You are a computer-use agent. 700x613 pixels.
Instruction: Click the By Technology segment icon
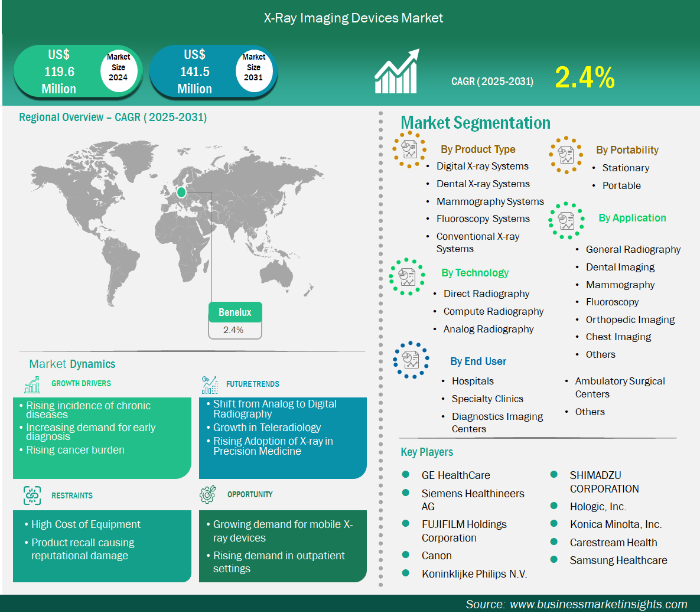[406, 276]
